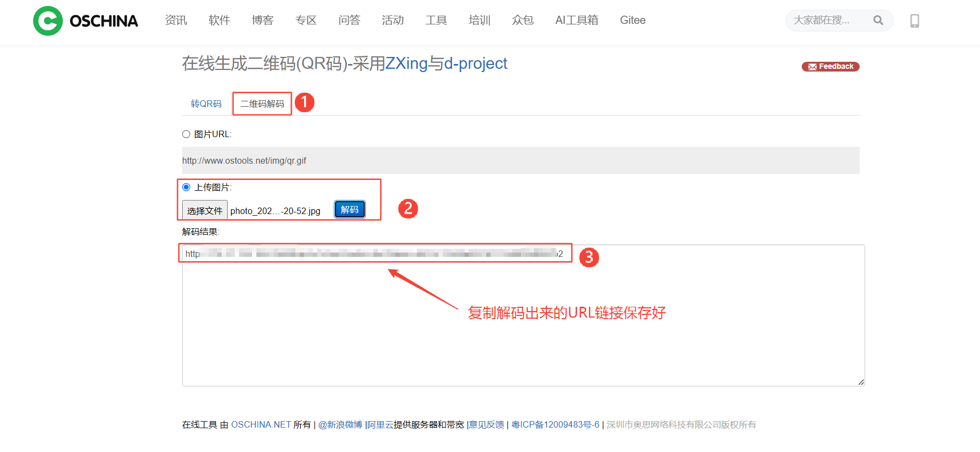
Task: Select the 图片URL radio button
Action: 186,134
